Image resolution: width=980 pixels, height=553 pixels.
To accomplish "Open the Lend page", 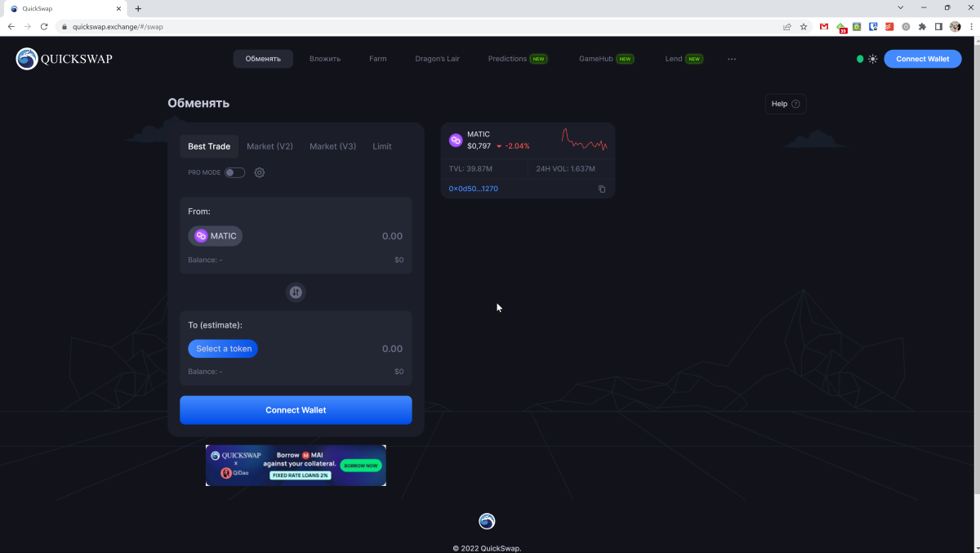I will [x=684, y=59].
